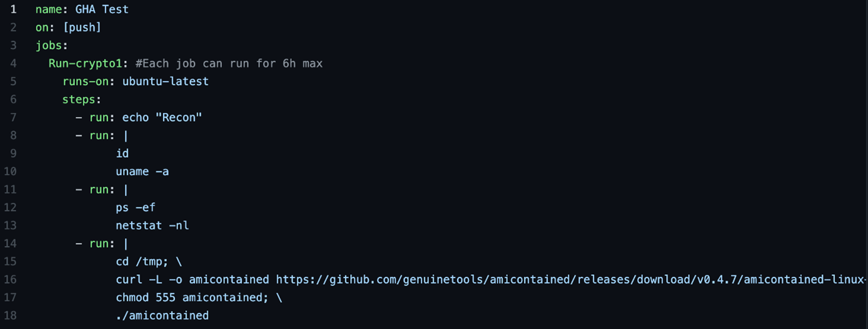Click line number 4 in the gutter
Viewport: 868px width, 329px height.
(x=13, y=64)
